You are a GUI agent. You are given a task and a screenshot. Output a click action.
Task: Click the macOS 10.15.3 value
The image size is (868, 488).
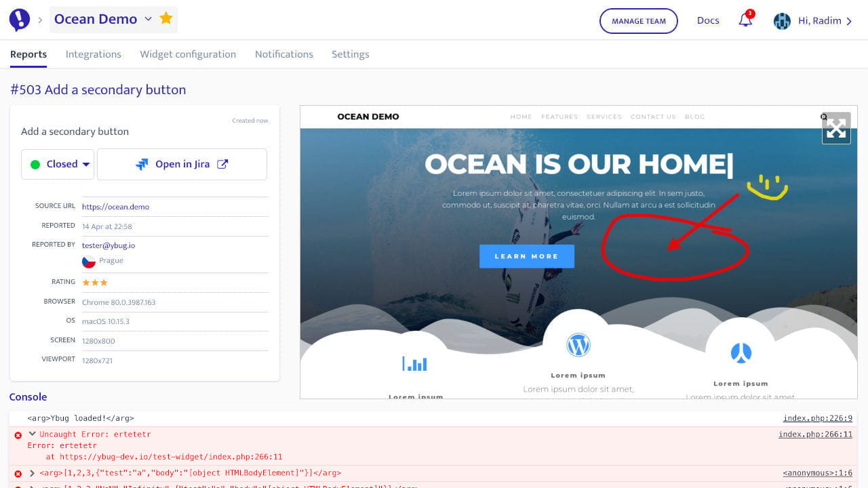click(x=106, y=321)
